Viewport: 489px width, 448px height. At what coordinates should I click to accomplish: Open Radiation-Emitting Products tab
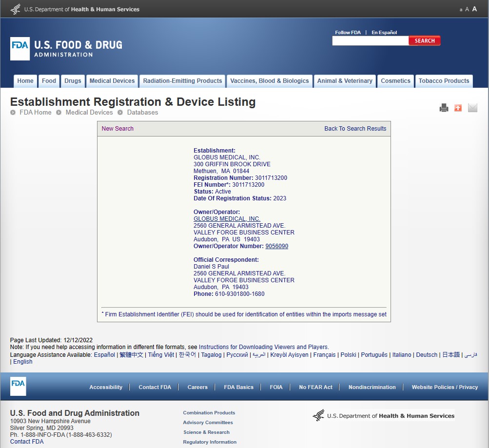(182, 81)
